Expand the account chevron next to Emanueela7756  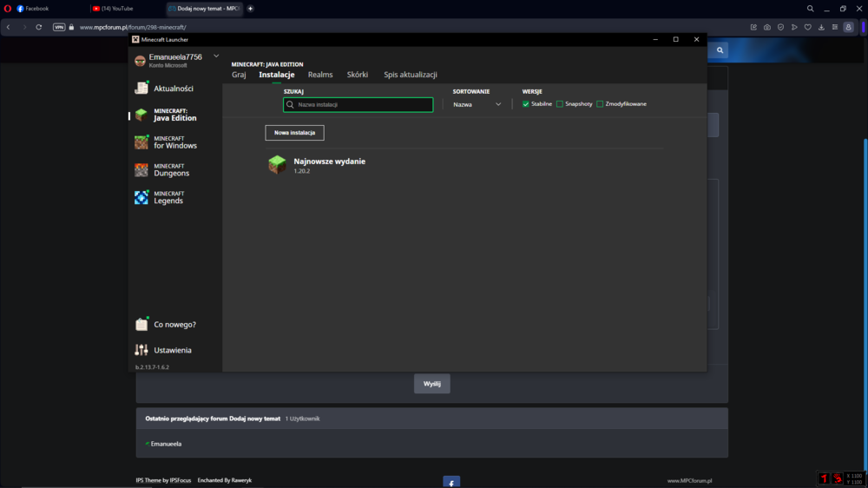216,56
